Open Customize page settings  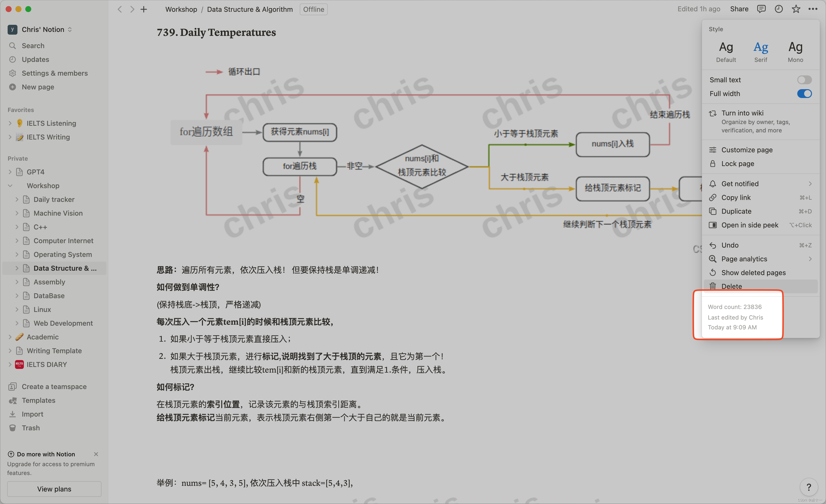746,149
